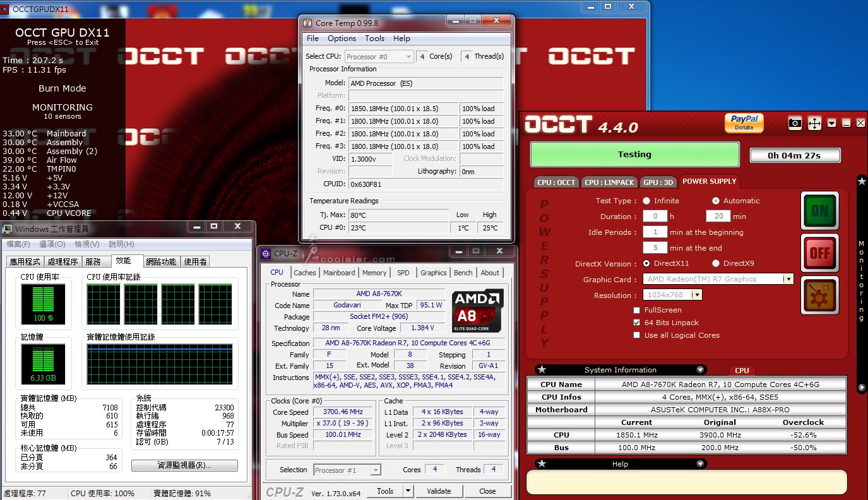The height and width of the screenshot is (500, 868).
Task: Choose the DirectX9 radio button
Action: (716, 263)
